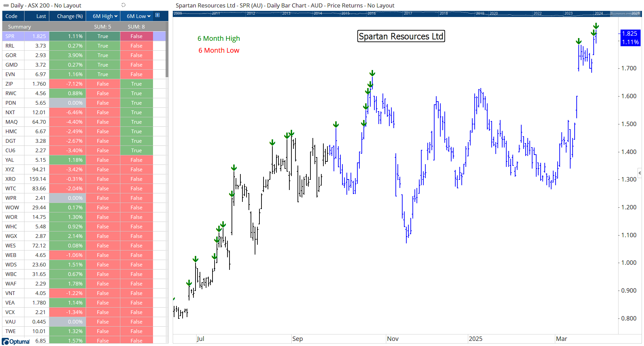Click the watchlist vertical scrollbar thumb
Image resolution: width=644 pixels, height=346 pixels.
point(167,50)
